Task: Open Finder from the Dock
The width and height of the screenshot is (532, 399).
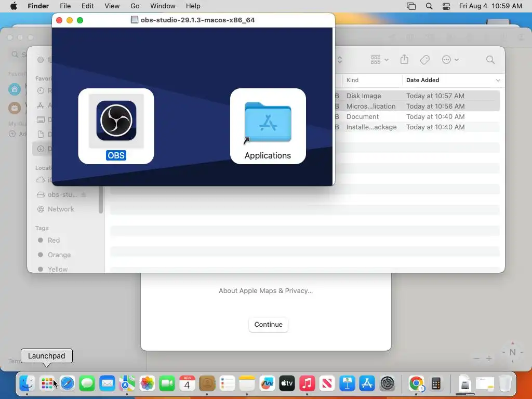Action: point(27,383)
